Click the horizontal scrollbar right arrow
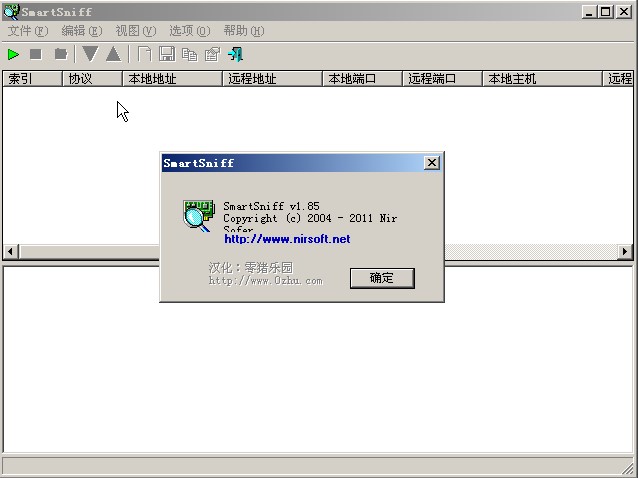Screen dimensions: 638x478 click(625, 252)
